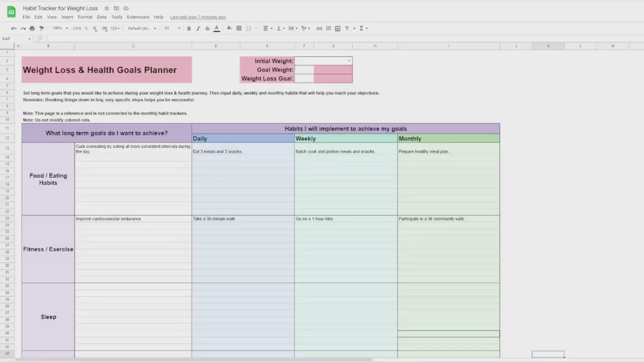644x362 pixels.
Task: Click the Google Sheets home logo
Action: point(11,12)
